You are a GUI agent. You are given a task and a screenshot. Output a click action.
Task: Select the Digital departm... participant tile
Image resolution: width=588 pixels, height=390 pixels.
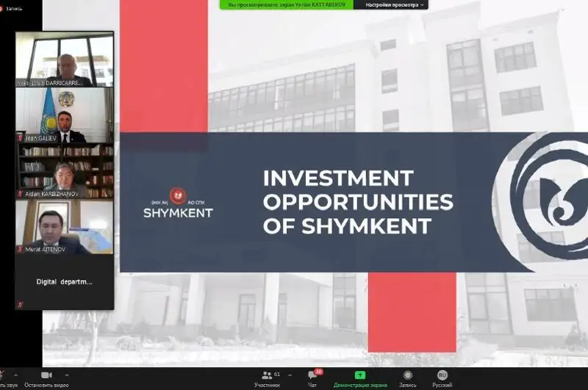tap(65, 282)
